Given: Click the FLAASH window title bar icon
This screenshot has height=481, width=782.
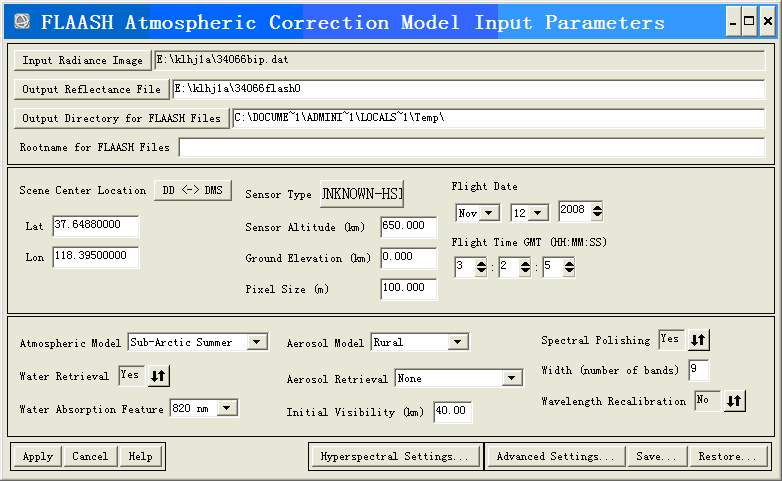Looking at the screenshot, I should (x=21, y=21).
